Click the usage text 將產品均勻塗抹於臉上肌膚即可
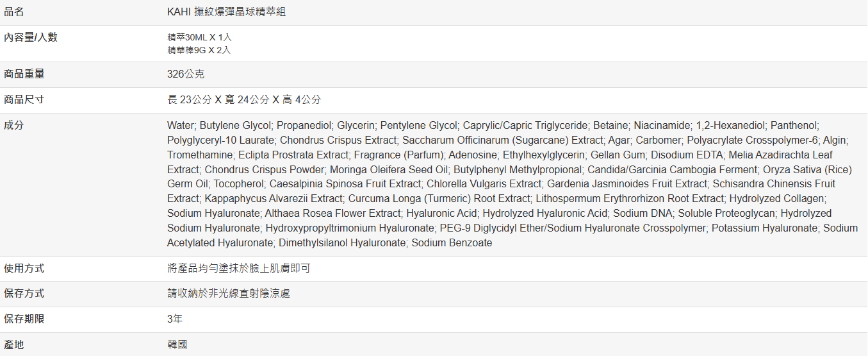This screenshot has width=868, height=356. (238, 268)
